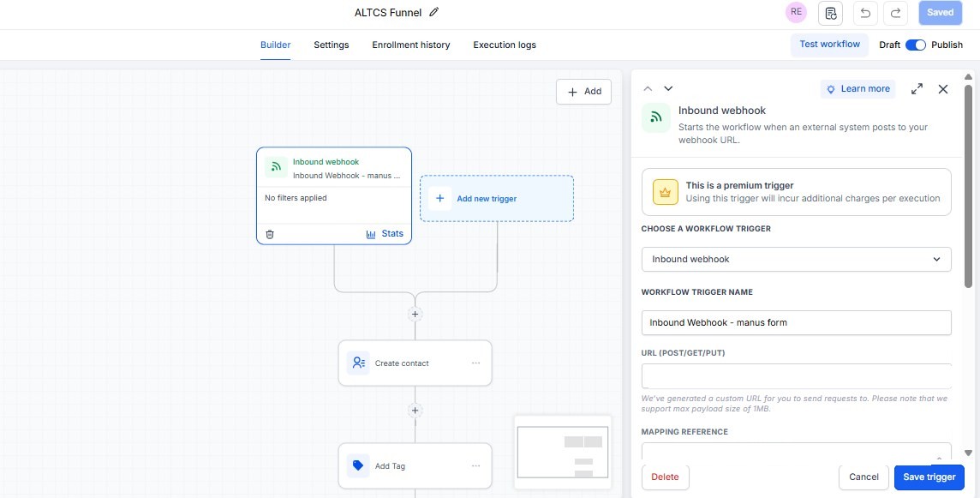Go to next step with down chevron
Viewport: 980px width, 498px height.
[x=668, y=88]
